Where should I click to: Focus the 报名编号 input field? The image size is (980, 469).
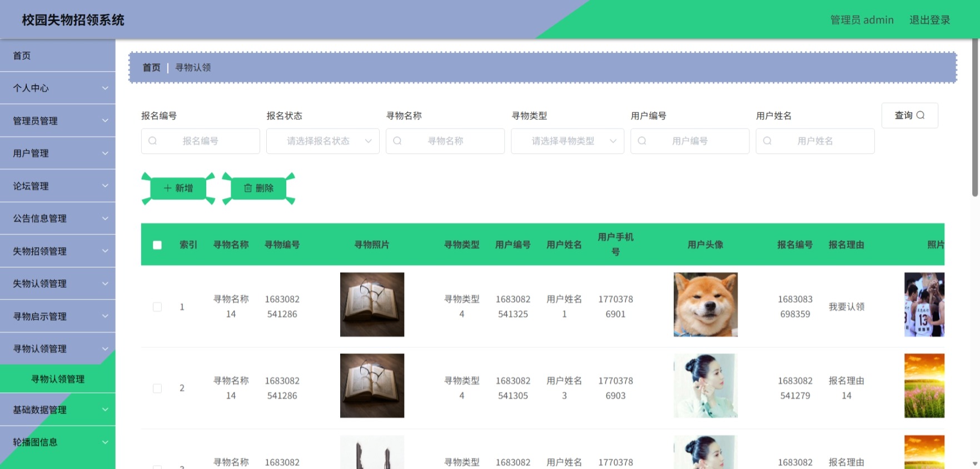pos(201,141)
